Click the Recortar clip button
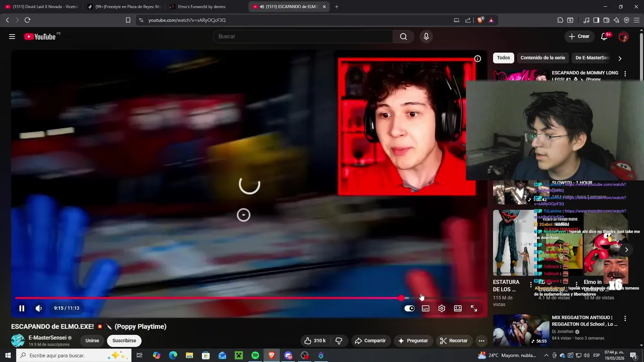The width and height of the screenshot is (644, 362). point(454,340)
